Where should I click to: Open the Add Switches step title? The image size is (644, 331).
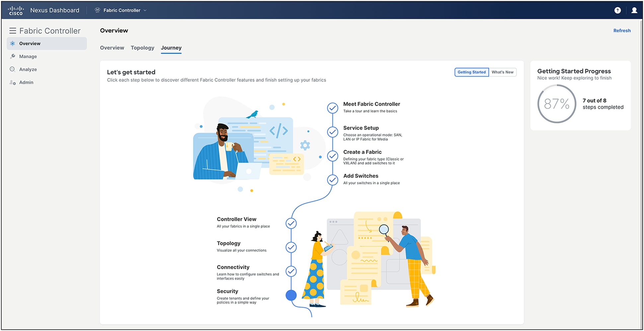(x=361, y=176)
